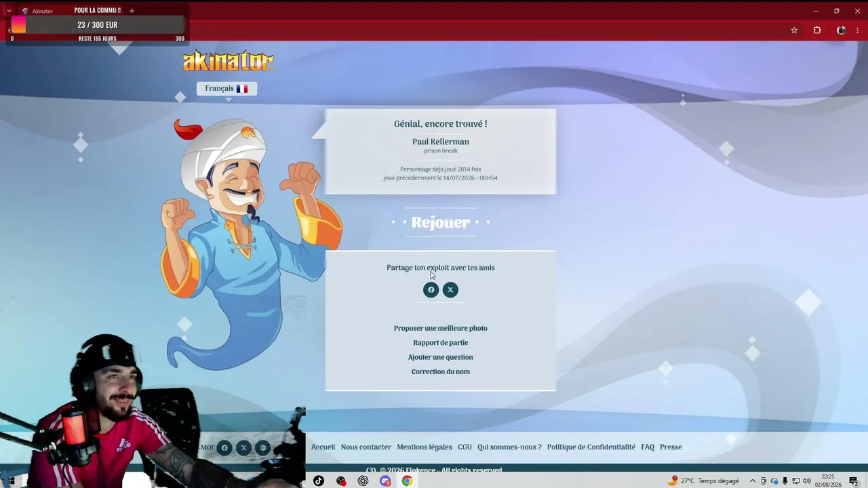
Task: Click the Akinator logo
Action: (x=228, y=61)
